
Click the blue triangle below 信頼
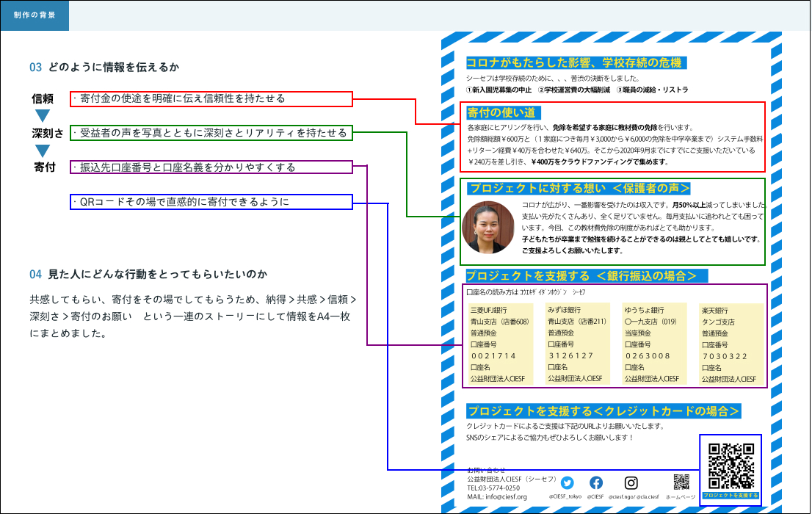pos(43,116)
